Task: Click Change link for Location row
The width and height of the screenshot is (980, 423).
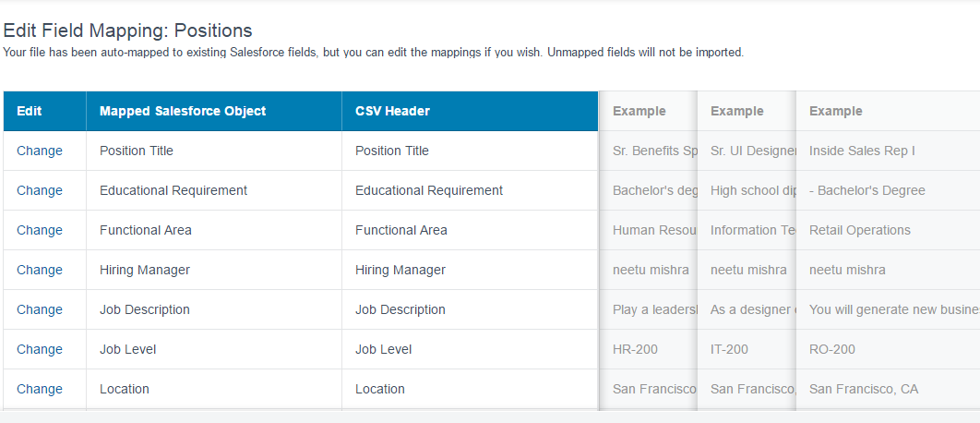Action: (40, 389)
